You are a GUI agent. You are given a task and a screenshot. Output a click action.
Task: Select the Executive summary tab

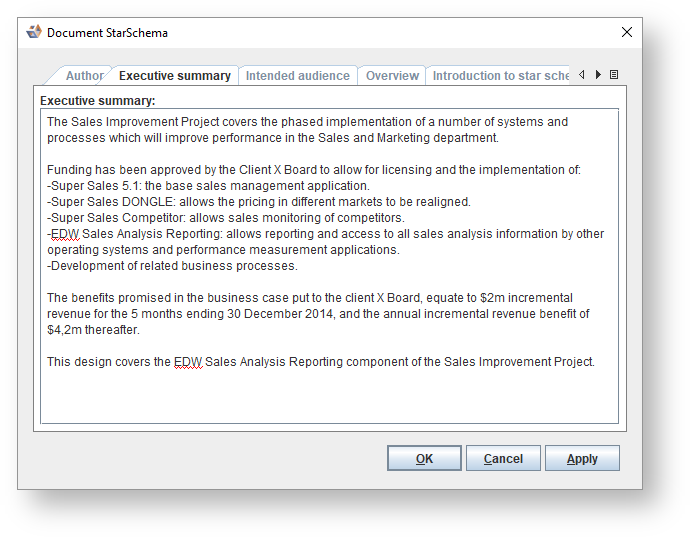[175, 76]
